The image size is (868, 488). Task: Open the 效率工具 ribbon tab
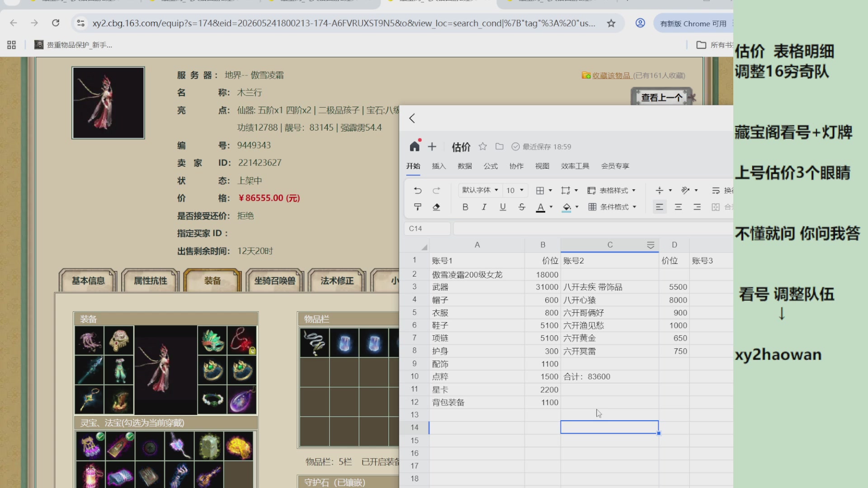tap(575, 166)
